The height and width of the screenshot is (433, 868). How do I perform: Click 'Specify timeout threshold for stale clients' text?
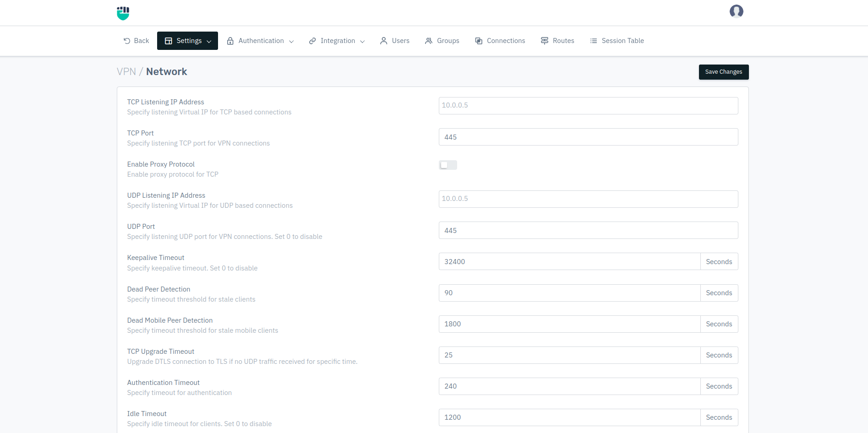[x=191, y=299]
